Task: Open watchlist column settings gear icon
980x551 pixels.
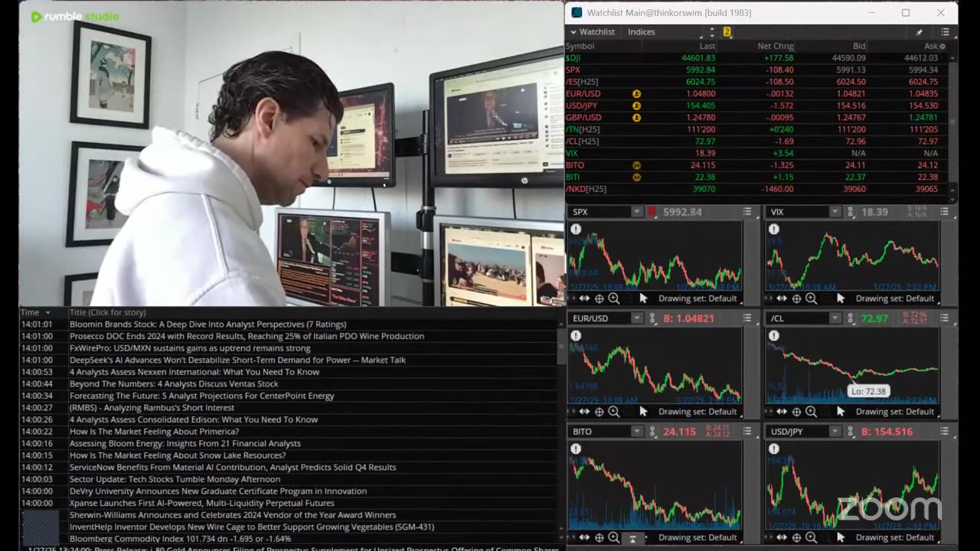Action: click(942, 46)
